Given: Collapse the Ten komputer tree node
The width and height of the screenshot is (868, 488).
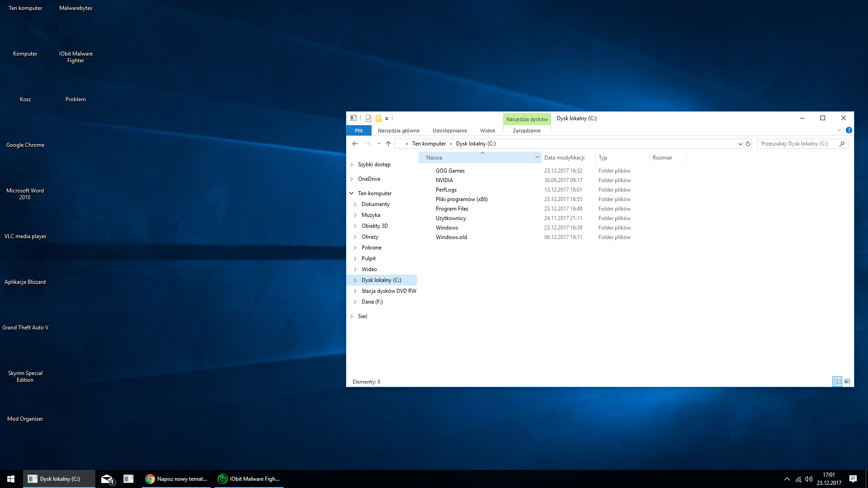Looking at the screenshot, I should pos(352,193).
